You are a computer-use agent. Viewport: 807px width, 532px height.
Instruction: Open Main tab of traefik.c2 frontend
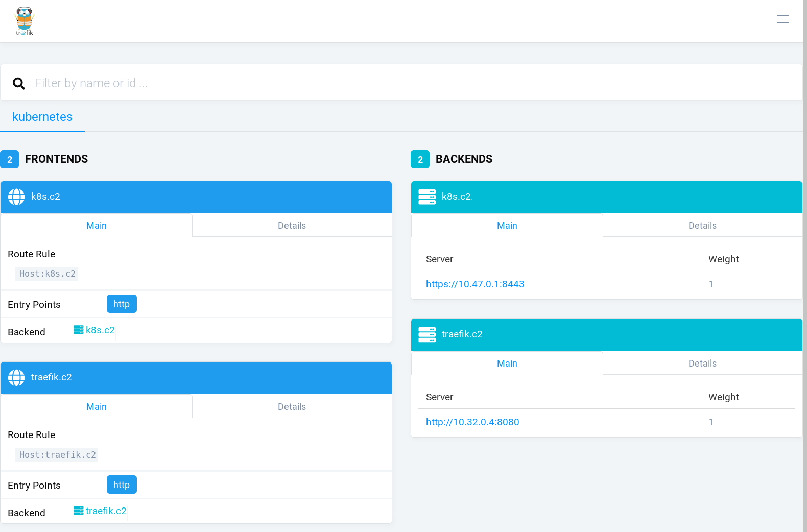pos(97,406)
